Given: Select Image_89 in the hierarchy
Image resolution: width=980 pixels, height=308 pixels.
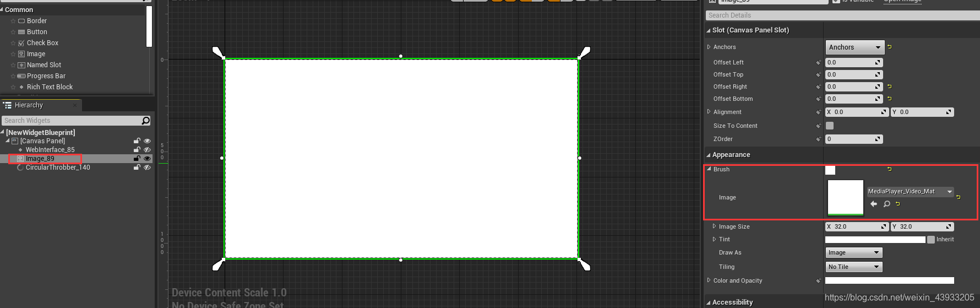Looking at the screenshot, I should point(40,159).
